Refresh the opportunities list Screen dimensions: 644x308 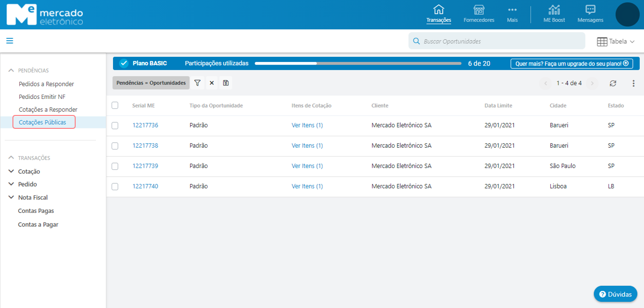point(613,83)
